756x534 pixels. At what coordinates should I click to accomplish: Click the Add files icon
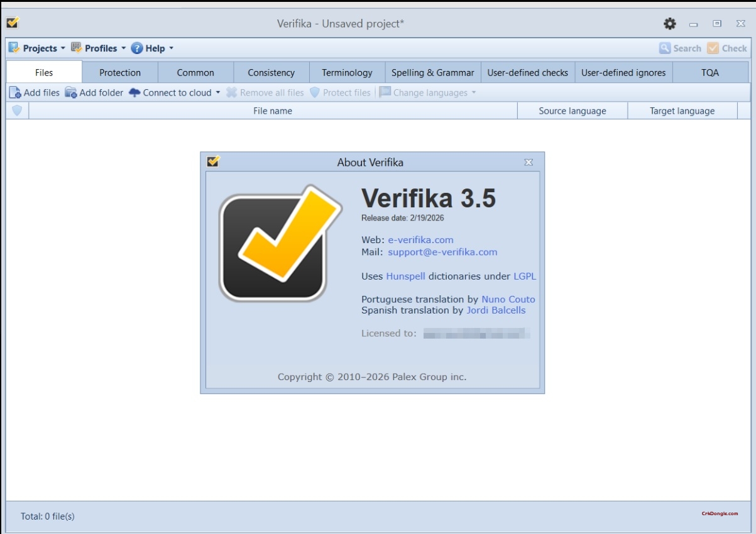point(15,92)
